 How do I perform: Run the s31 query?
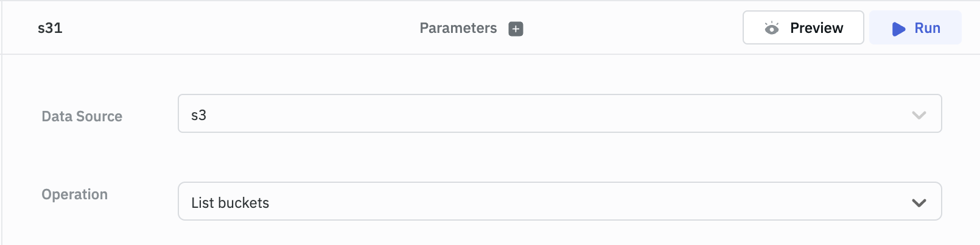pyautogui.click(x=915, y=28)
